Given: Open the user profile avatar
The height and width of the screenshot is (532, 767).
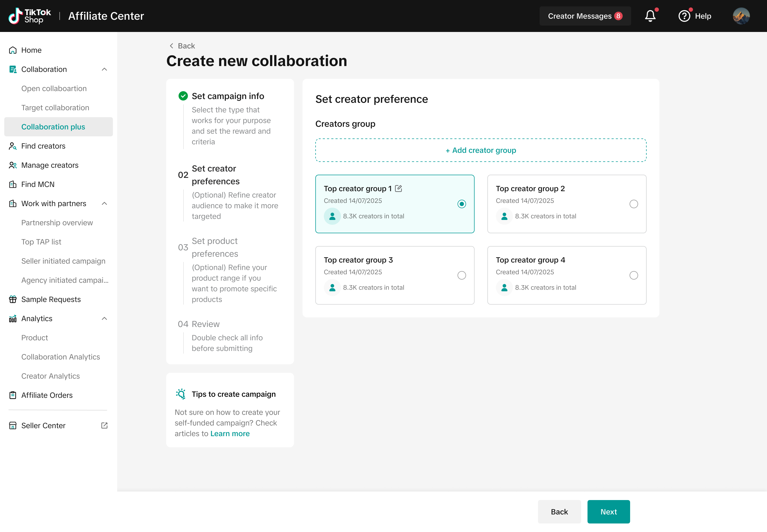Looking at the screenshot, I should click(741, 16).
